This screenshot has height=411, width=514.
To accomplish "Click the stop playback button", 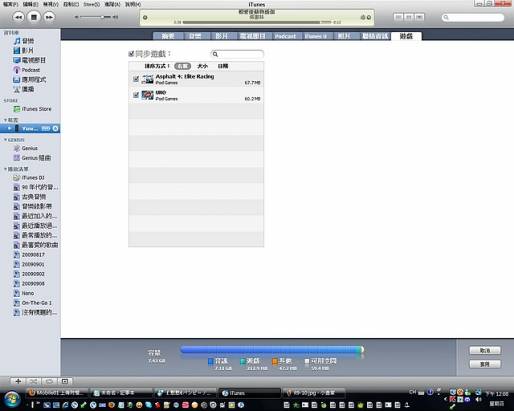I will click(x=34, y=17).
